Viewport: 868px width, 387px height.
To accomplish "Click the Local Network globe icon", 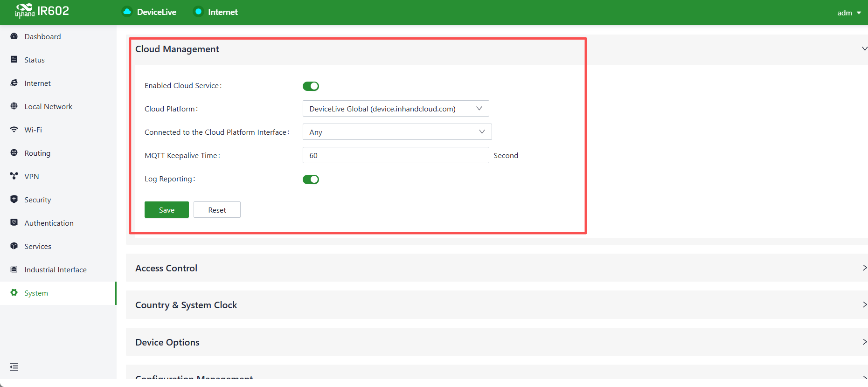I will coord(14,106).
